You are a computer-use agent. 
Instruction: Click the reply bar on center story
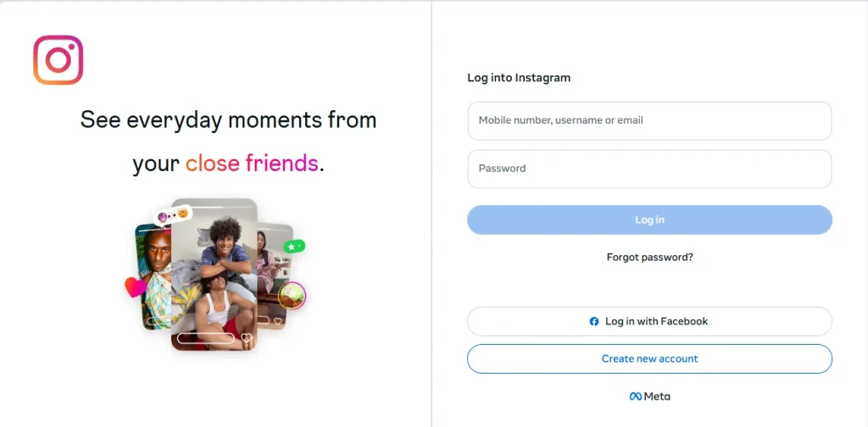(x=206, y=338)
